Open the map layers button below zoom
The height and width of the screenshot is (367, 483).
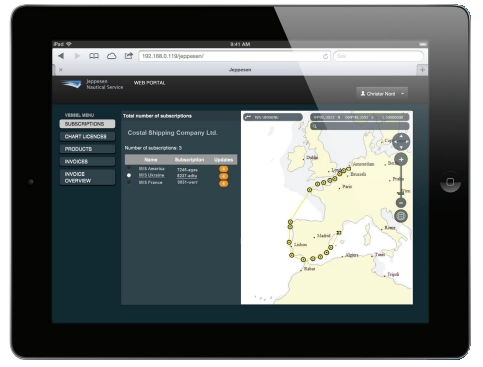(401, 216)
